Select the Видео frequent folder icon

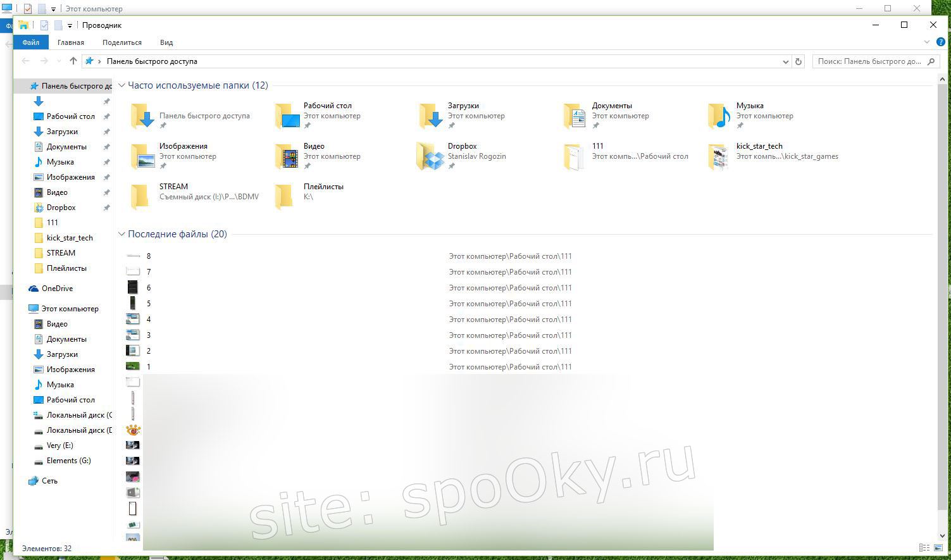[x=288, y=156]
